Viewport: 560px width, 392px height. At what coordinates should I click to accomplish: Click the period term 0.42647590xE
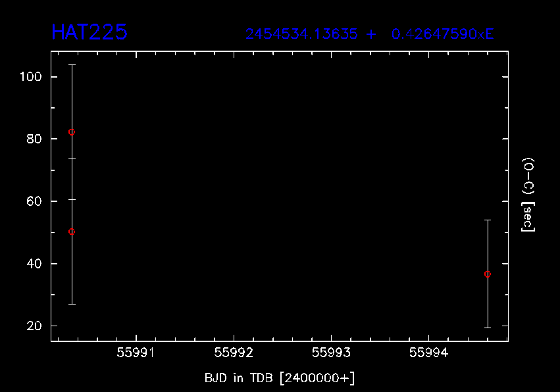pyautogui.click(x=442, y=34)
